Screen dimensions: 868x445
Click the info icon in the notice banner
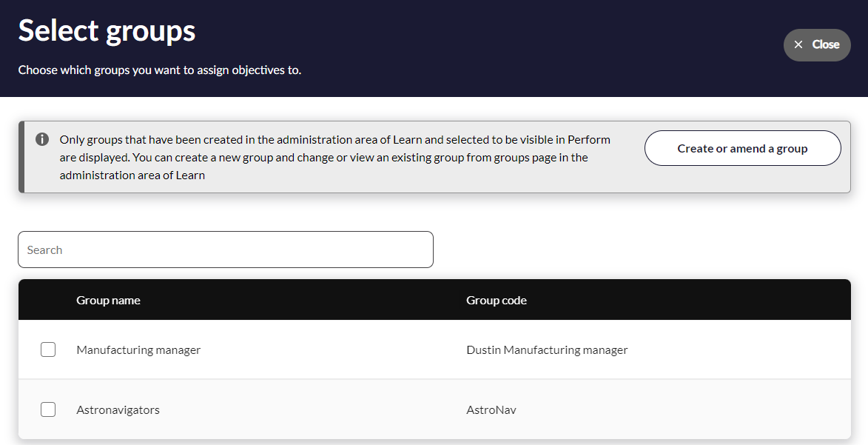(x=42, y=139)
